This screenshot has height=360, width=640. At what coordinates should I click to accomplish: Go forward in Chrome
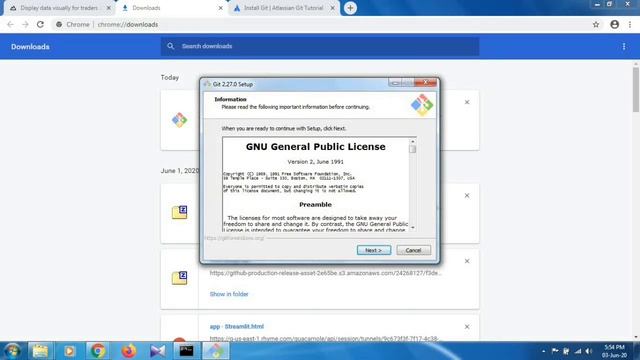coord(25,24)
